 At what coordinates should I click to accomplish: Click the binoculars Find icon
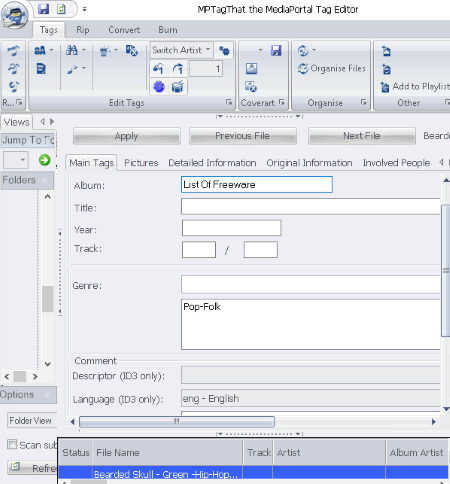pyautogui.click(x=72, y=50)
